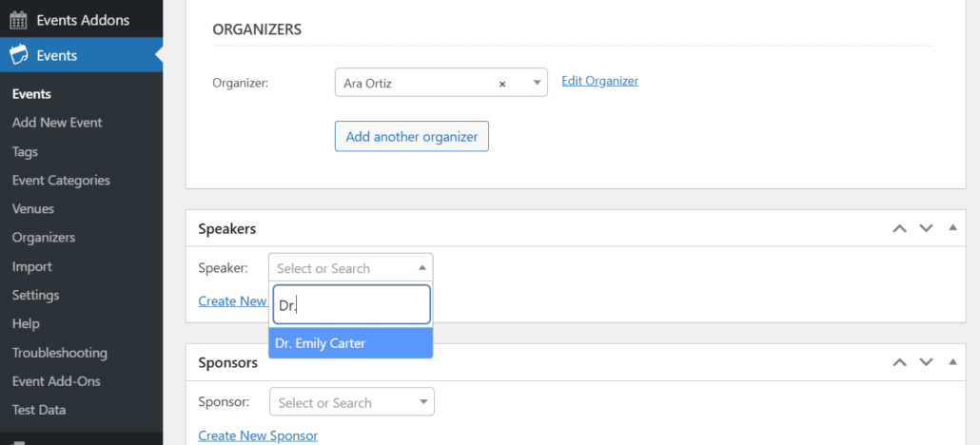Move Sponsors panel up with arrow
Image resolution: width=980 pixels, height=445 pixels.
point(899,362)
